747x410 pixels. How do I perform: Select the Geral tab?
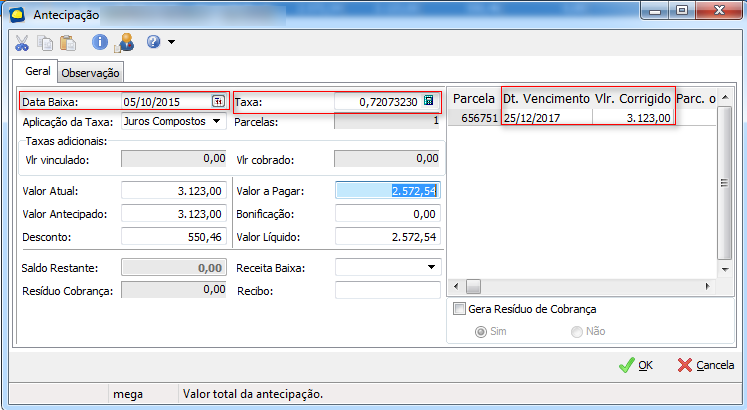click(x=37, y=72)
